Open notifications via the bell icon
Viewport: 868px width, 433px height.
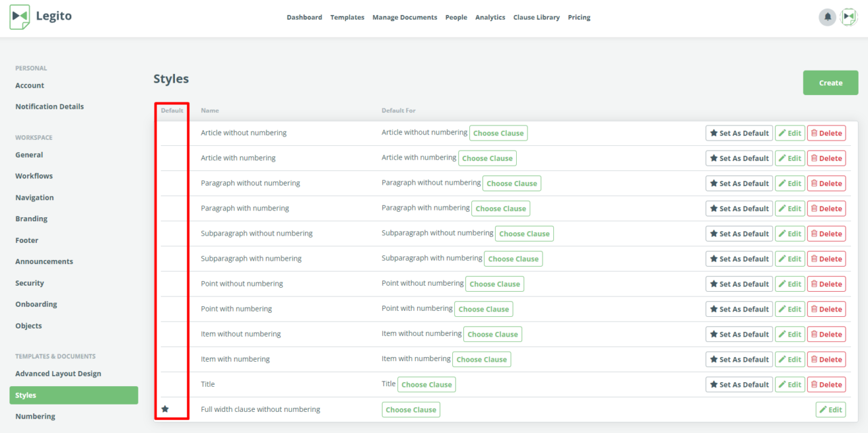[x=827, y=17]
